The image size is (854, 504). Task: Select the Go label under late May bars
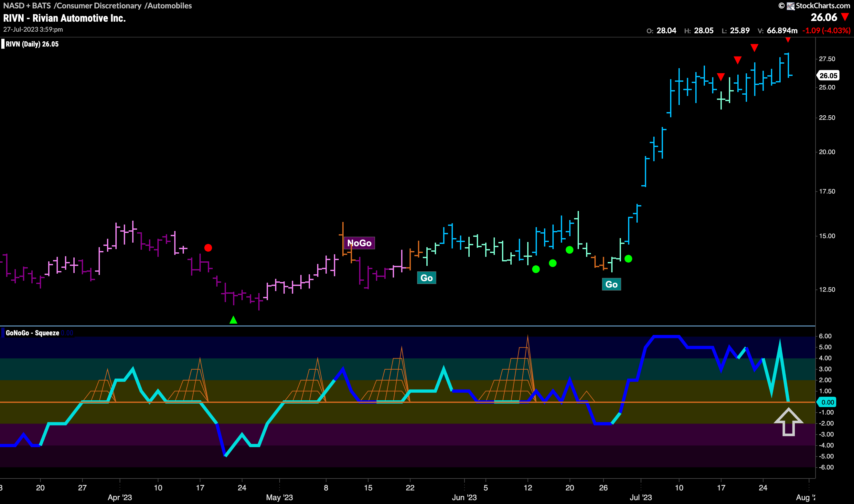(427, 278)
